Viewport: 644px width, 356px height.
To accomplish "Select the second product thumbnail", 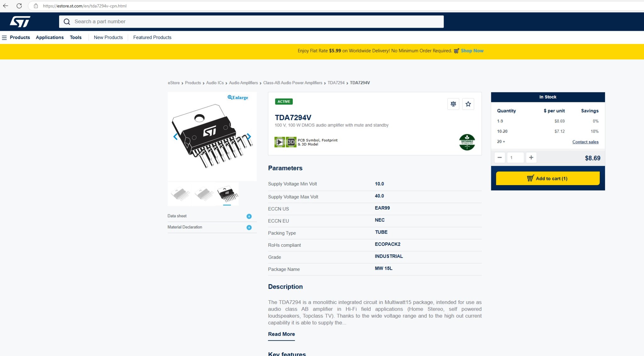I will pyautogui.click(x=203, y=194).
